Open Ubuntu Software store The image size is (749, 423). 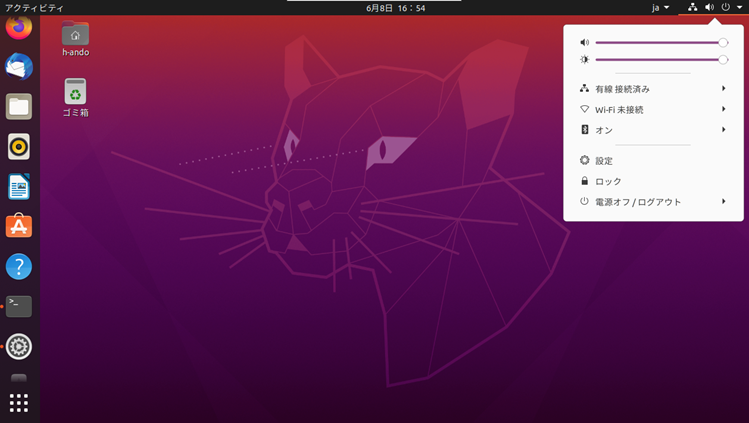(x=19, y=226)
